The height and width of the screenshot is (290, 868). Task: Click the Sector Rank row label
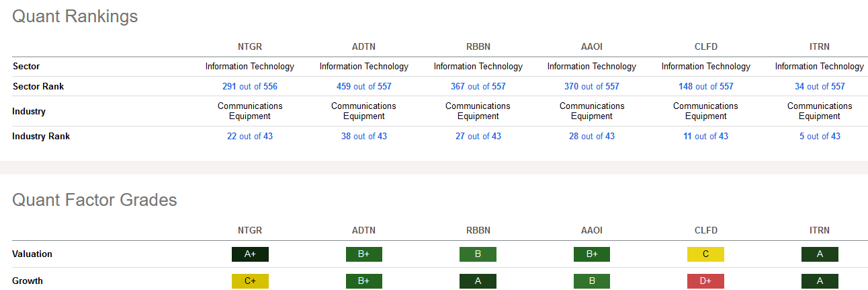pyautogui.click(x=38, y=86)
